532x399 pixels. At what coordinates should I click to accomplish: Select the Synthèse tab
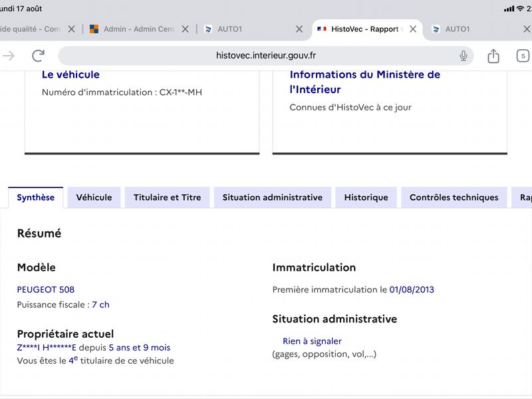[36, 197]
